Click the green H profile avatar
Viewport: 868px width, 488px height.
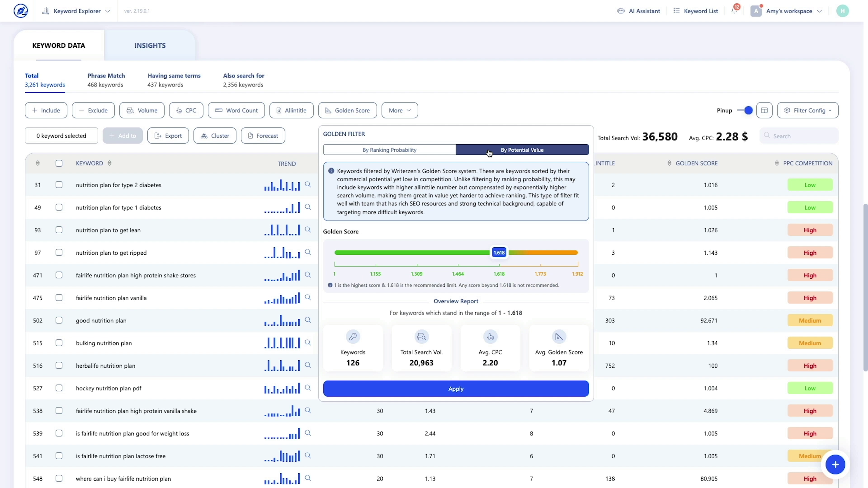point(842,11)
